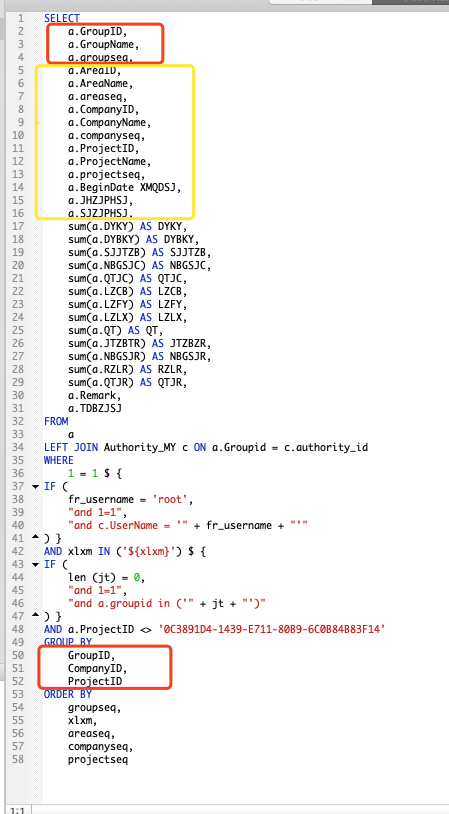Click a.BeginDate XMQDSJ line

(x=125, y=187)
